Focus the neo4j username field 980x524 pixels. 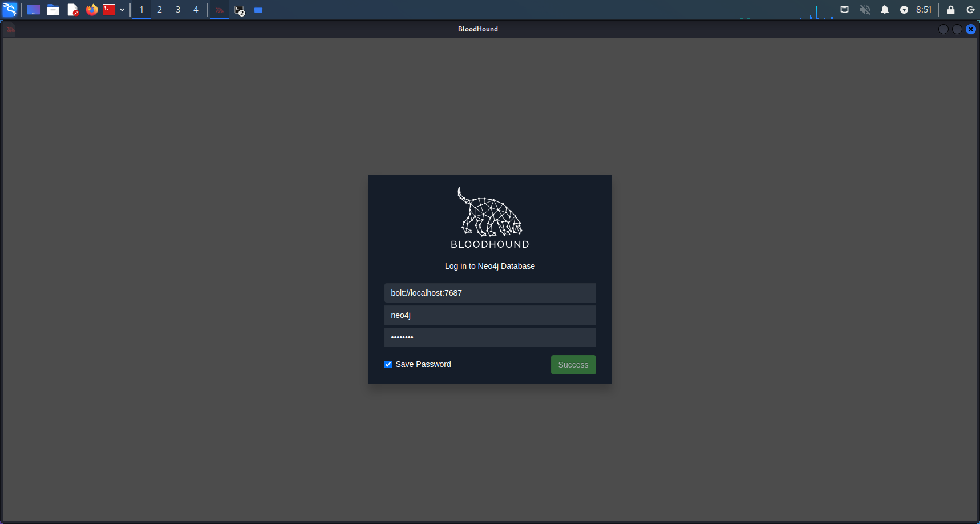pos(490,315)
